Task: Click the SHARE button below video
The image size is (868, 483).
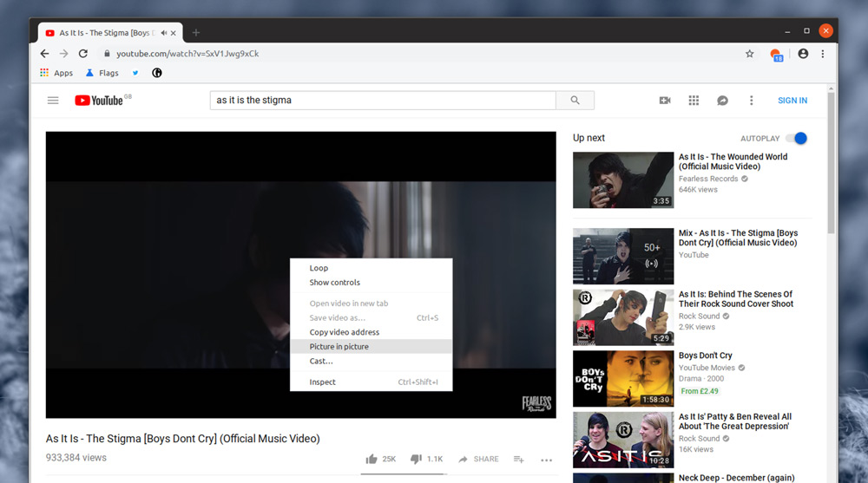Action: pyautogui.click(x=478, y=459)
